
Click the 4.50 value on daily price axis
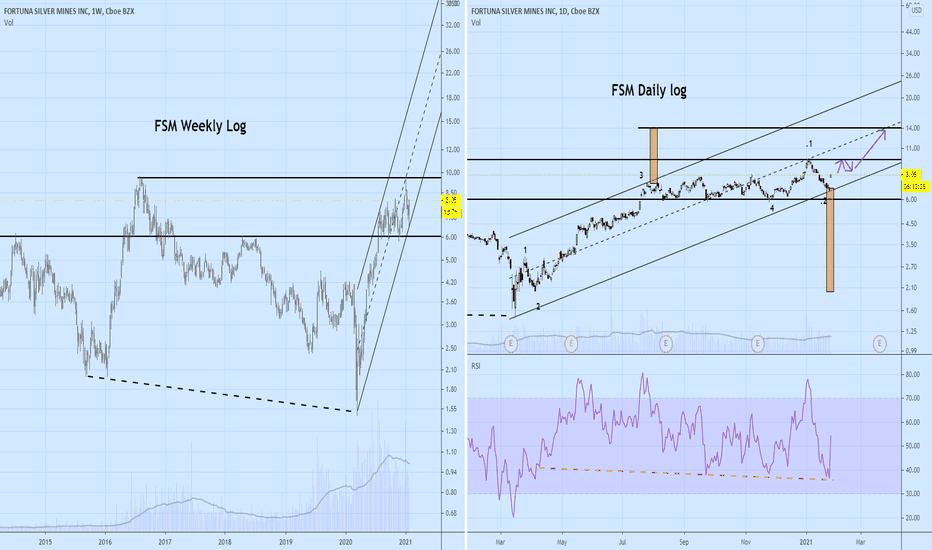click(x=911, y=224)
